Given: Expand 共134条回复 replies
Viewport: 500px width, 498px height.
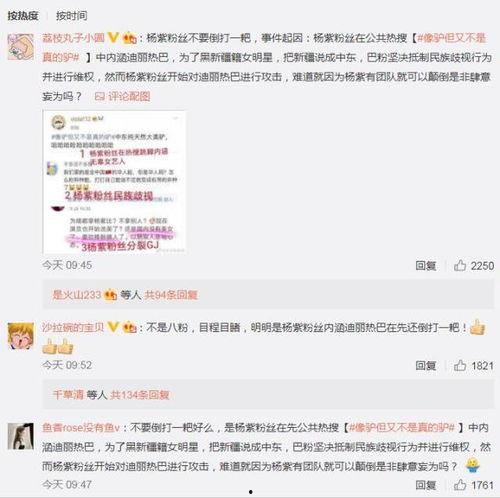Looking at the screenshot, I should [x=140, y=395].
